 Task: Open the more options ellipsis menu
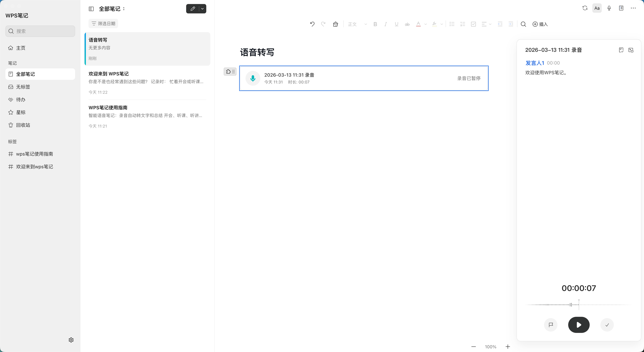(x=633, y=8)
